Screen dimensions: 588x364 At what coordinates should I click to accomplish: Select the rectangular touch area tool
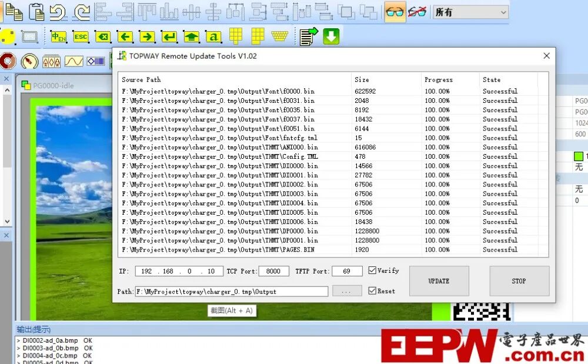tap(29, 36)
